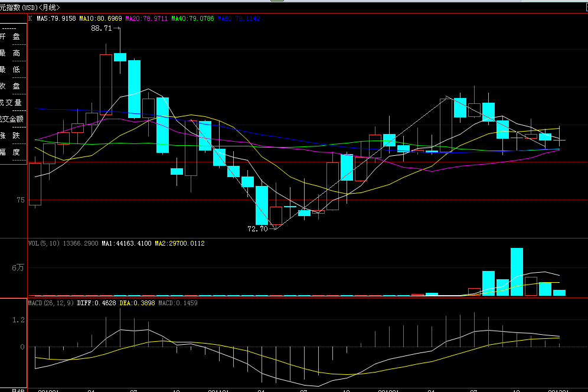Click the tallest cyan volume bar

(x=517, y=272)
